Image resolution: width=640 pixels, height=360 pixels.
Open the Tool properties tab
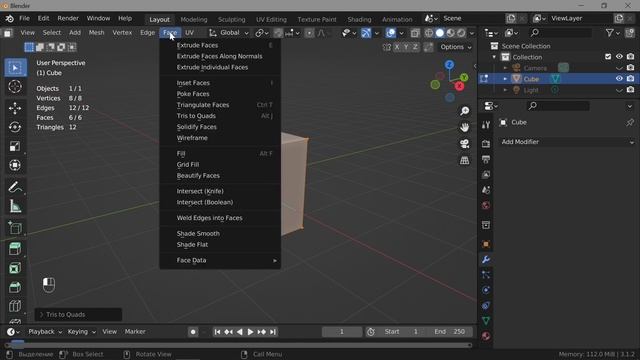pos(486,125)
